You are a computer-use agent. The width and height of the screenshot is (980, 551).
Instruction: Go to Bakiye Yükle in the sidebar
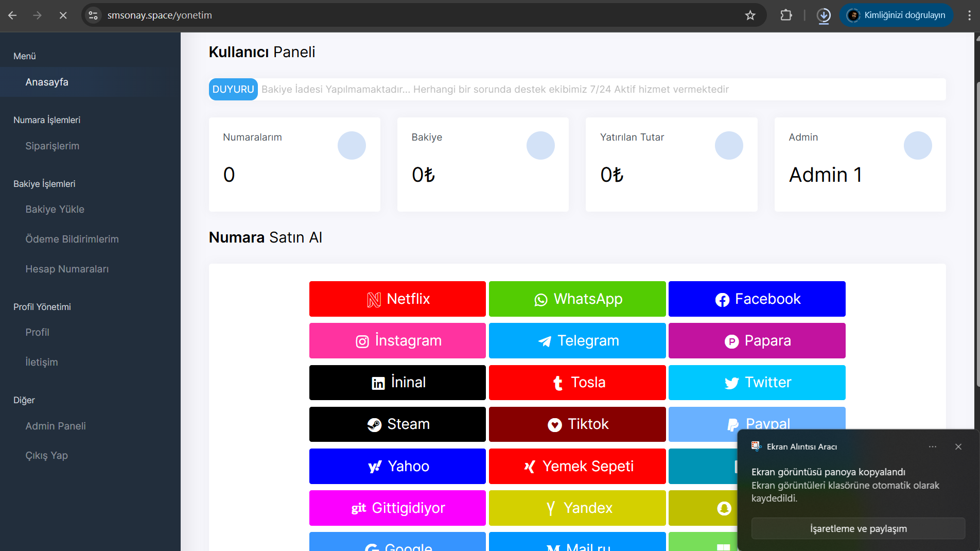click(x=55, y=209)
